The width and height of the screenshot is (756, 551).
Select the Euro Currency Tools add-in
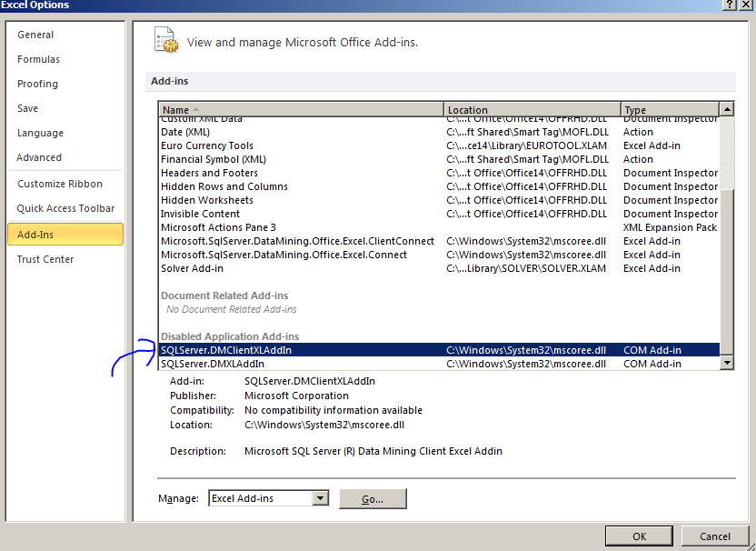pyautogui.click(x=206, y=145)
